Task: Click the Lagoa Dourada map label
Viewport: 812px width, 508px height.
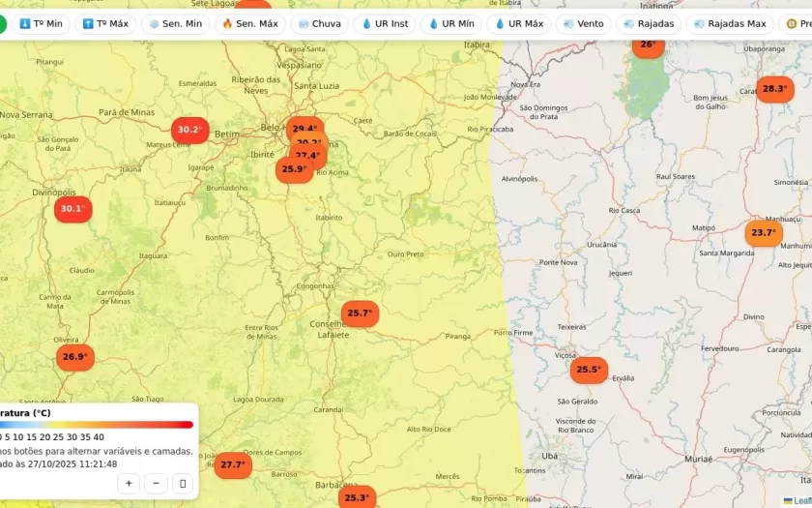Action: pyautogui.click(x=258, y=399)
